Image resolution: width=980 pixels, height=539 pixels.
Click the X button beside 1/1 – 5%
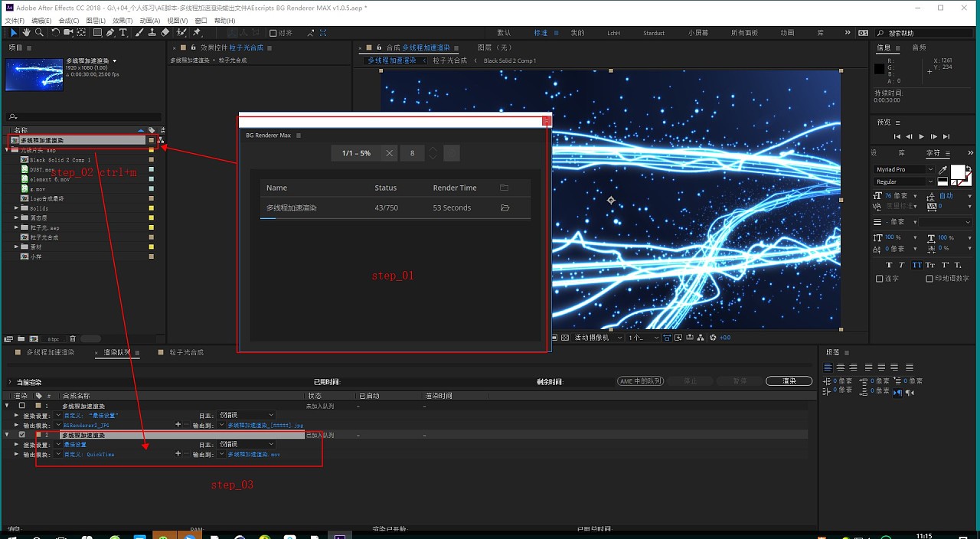coord(389,153)
